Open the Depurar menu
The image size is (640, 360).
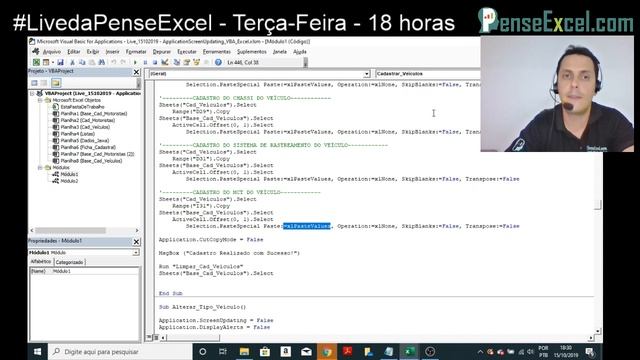pyautogui.click(x=162, y=52)
